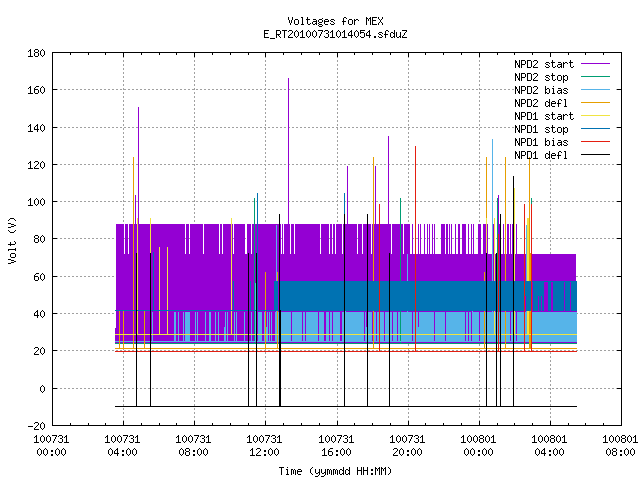Click the 'NPD2 bias' legend label
This screenshot has width=640, height=480.
(x=541, y=90)
